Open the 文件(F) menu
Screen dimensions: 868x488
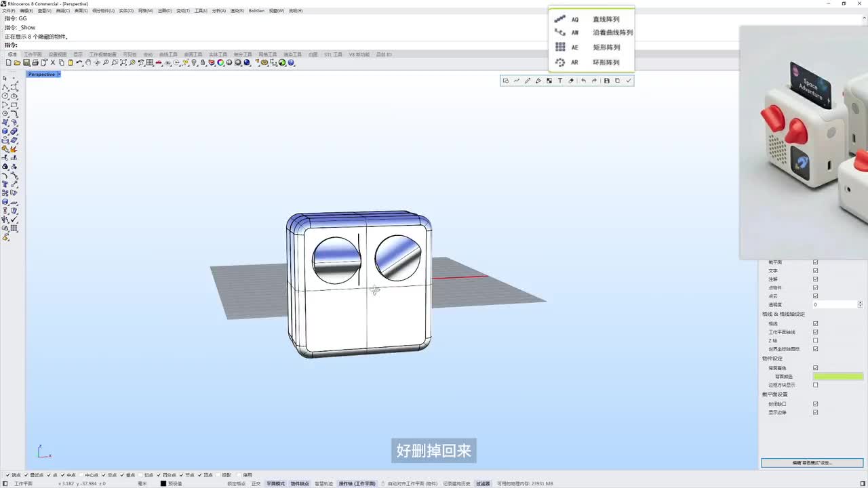(9, 11)
